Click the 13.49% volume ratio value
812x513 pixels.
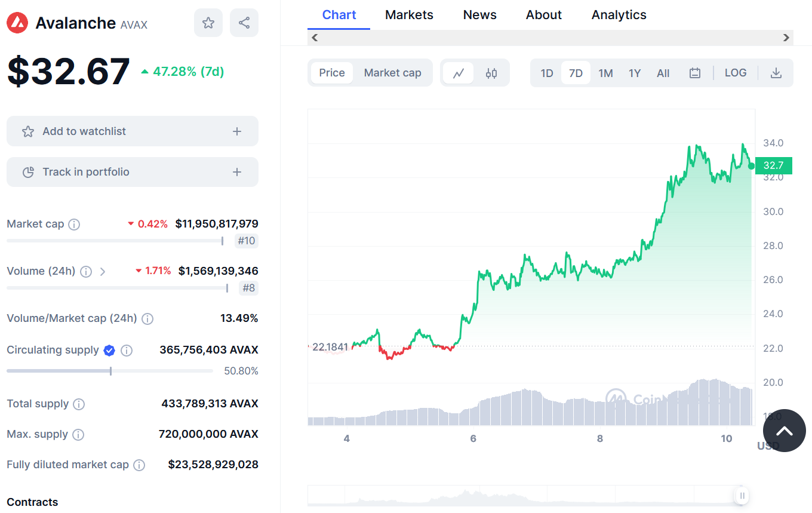tap(239, 318)
